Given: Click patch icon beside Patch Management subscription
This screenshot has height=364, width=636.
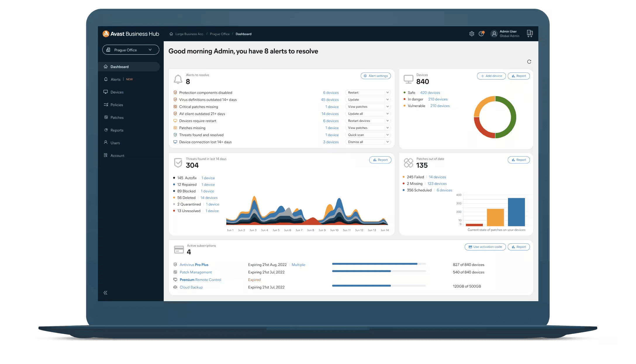Looking at the screenshot, I should pyautogui.click(x=175, y=272).
